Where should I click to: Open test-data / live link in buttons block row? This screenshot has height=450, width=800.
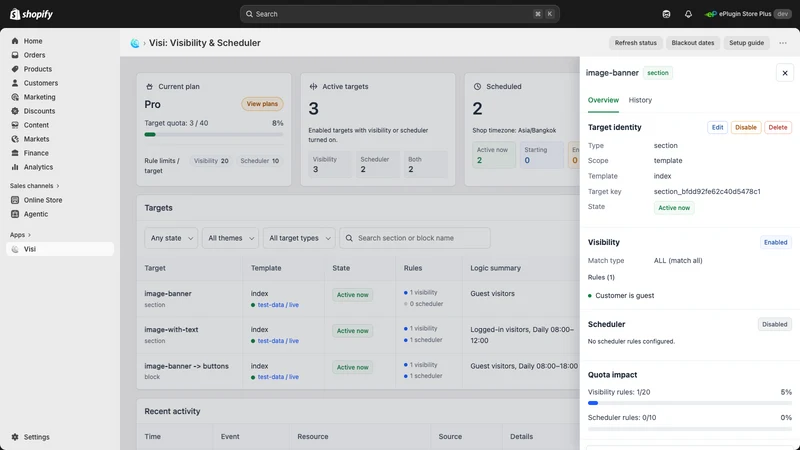(278, 377)
